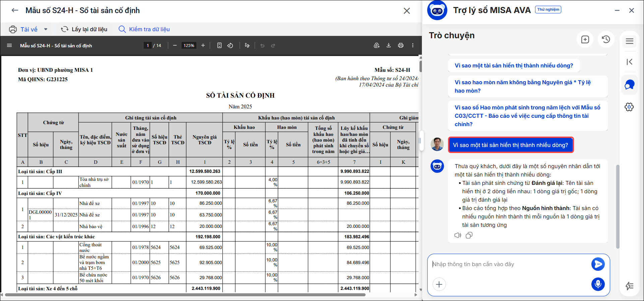
Task: Activate the PDF draw annotation tool
Action: [x=247, y=45]
